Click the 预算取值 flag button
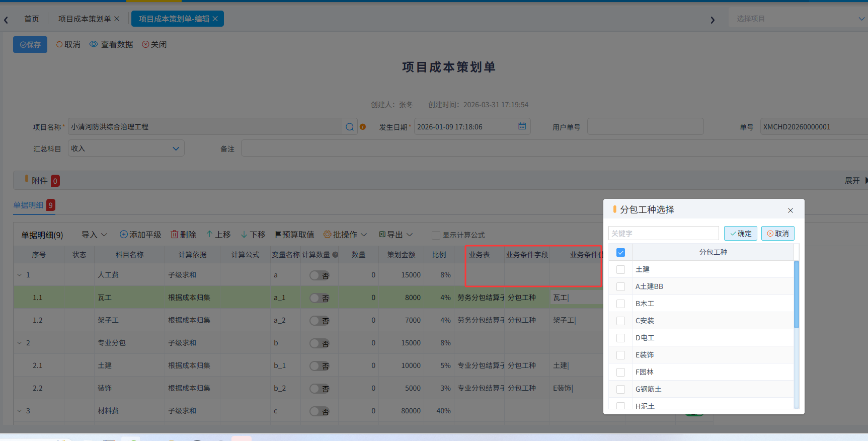The height and width of the screenshot is (441, 868). (x=294, y=235)
